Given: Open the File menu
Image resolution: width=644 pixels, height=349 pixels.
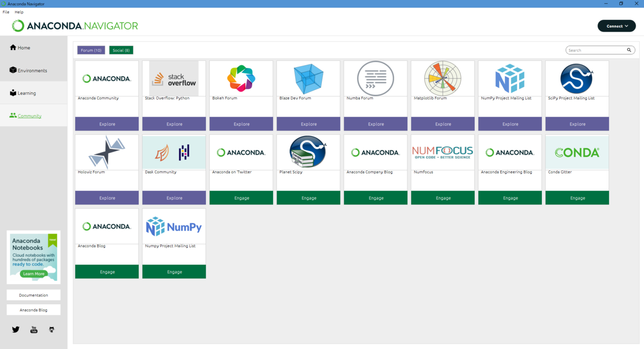Looking at the screenshot, I should click(x=6, y=12).
